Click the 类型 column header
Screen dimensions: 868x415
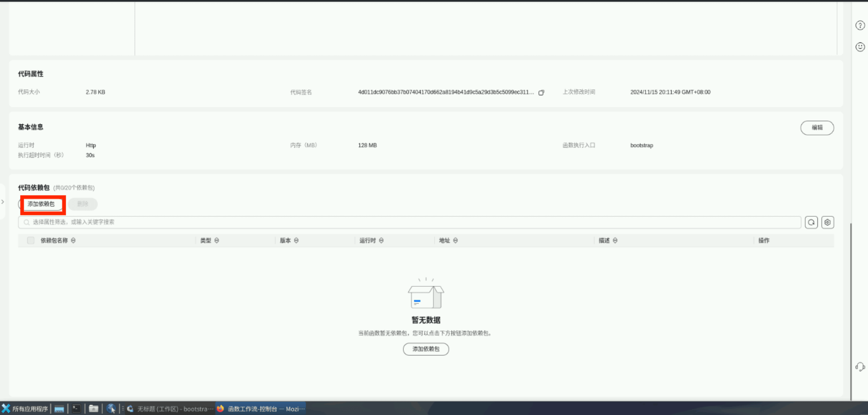(206, 241)
